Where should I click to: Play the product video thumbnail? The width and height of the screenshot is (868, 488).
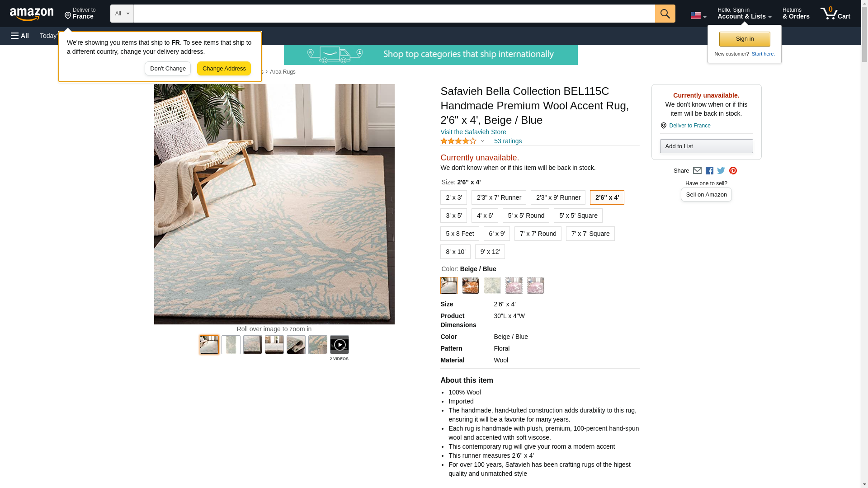pyautogui.click(x=339, y=345)
